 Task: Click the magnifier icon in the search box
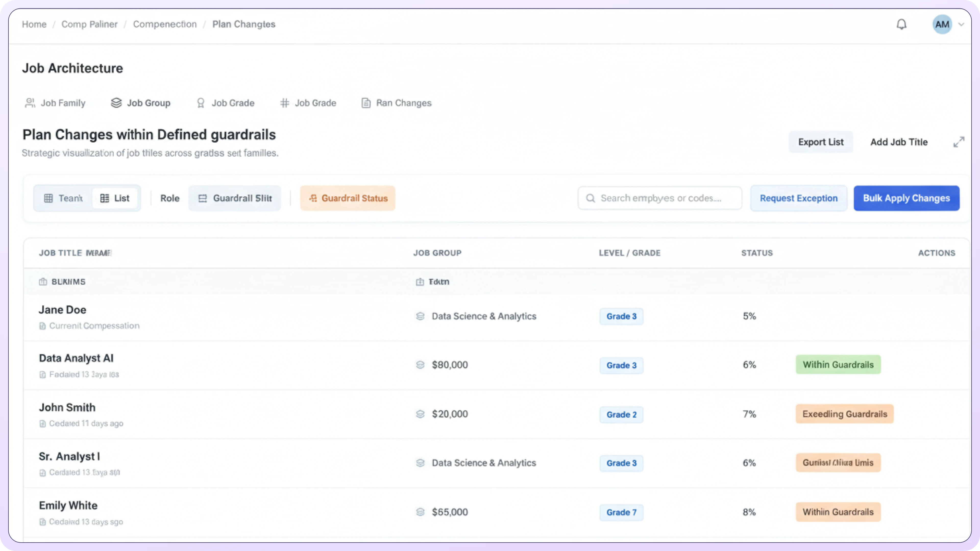point(591,198)
